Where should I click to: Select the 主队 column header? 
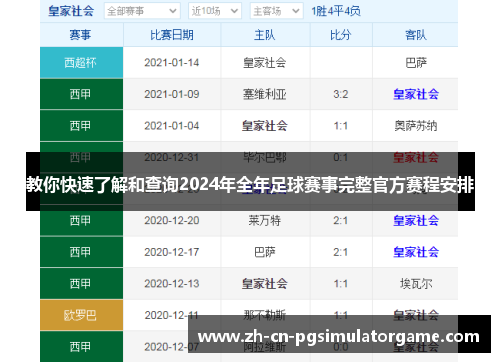(265, 35)
